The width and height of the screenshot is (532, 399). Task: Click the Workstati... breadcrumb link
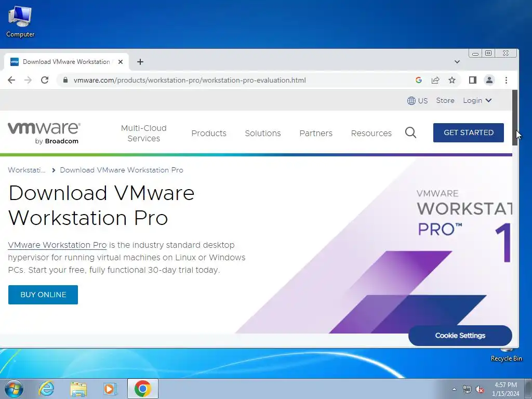click(26, 170)
